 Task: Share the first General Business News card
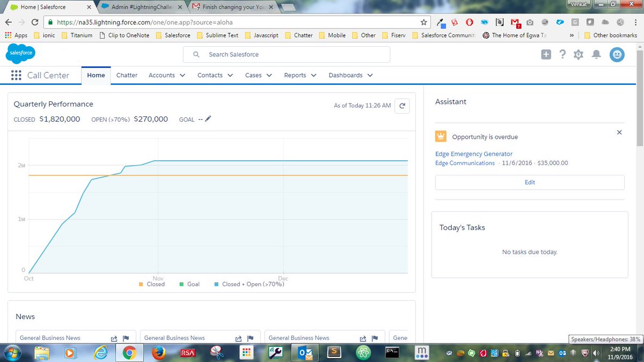tap(114, 338)
